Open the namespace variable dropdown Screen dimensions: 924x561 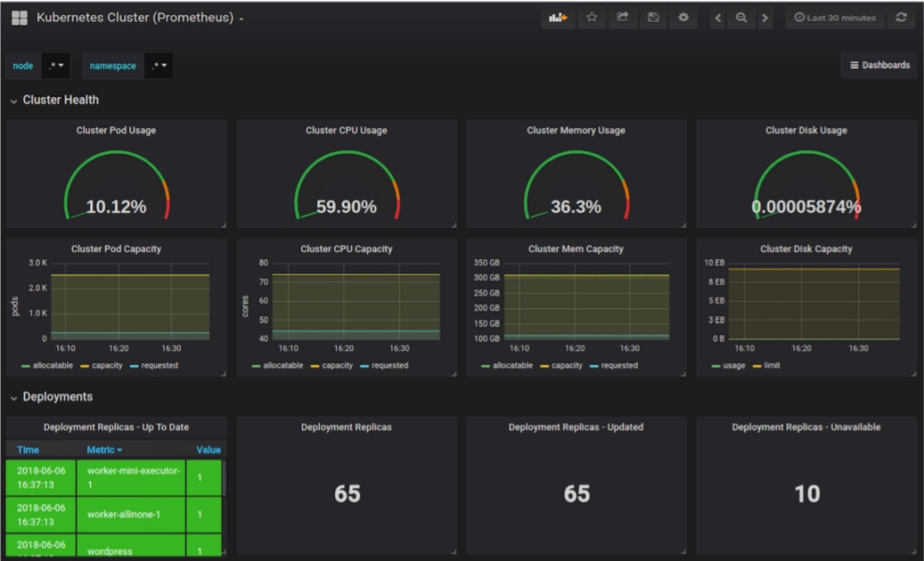(158, 66)
